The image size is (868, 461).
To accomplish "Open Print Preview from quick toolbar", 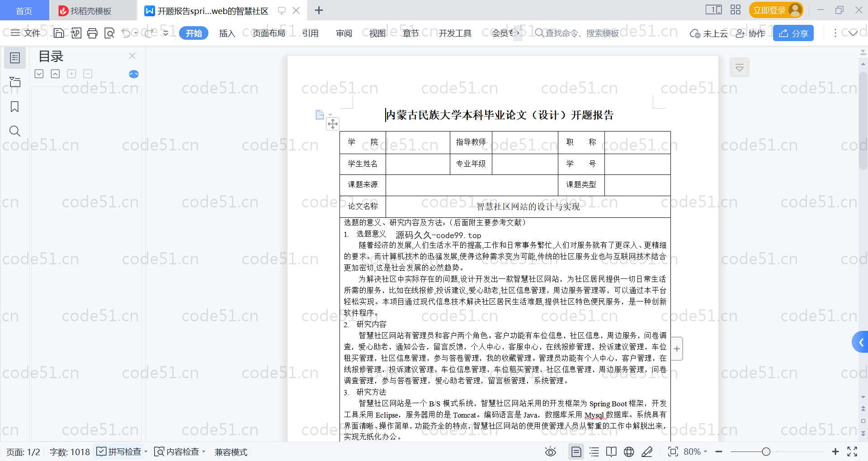I will (109, 33).
